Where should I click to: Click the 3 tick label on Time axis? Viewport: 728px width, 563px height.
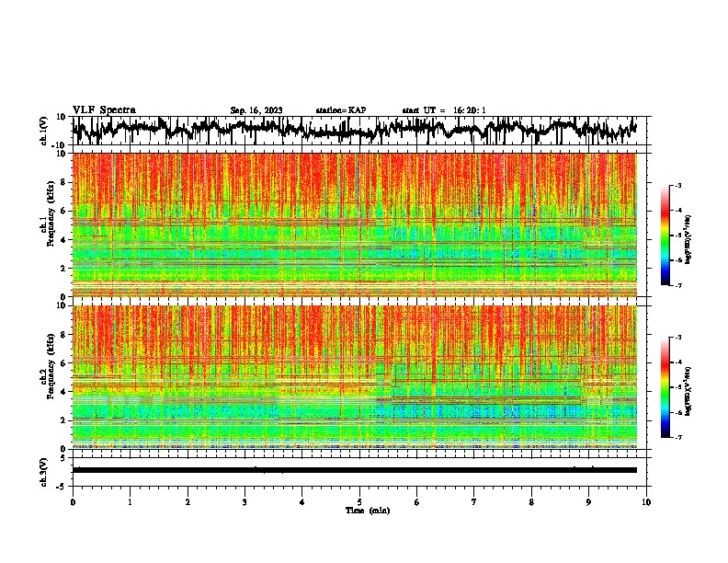245,502
